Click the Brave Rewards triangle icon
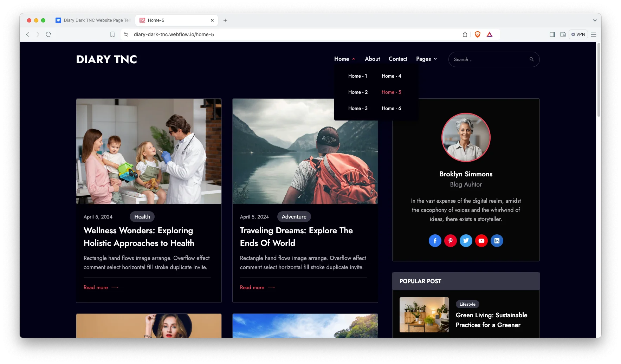 click(x=490, y=34)
